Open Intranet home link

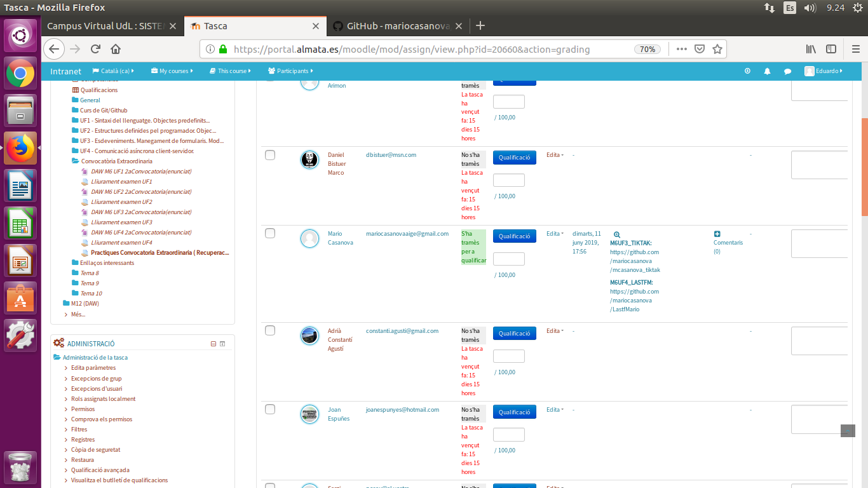65,71
